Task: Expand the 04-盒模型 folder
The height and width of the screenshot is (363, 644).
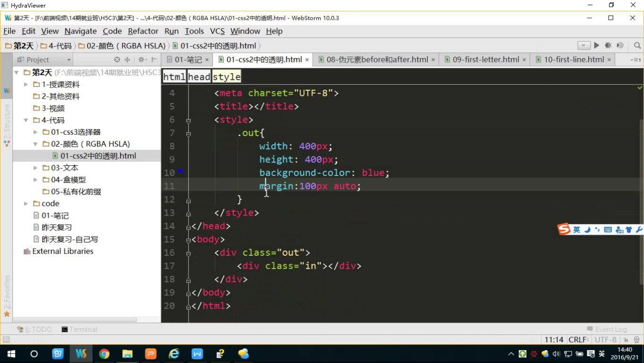Action: point(35,180)
